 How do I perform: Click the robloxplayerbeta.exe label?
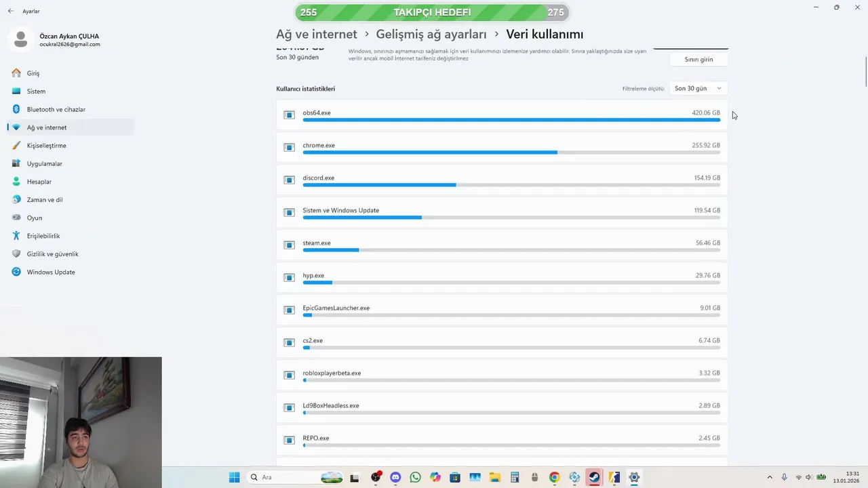332,373
